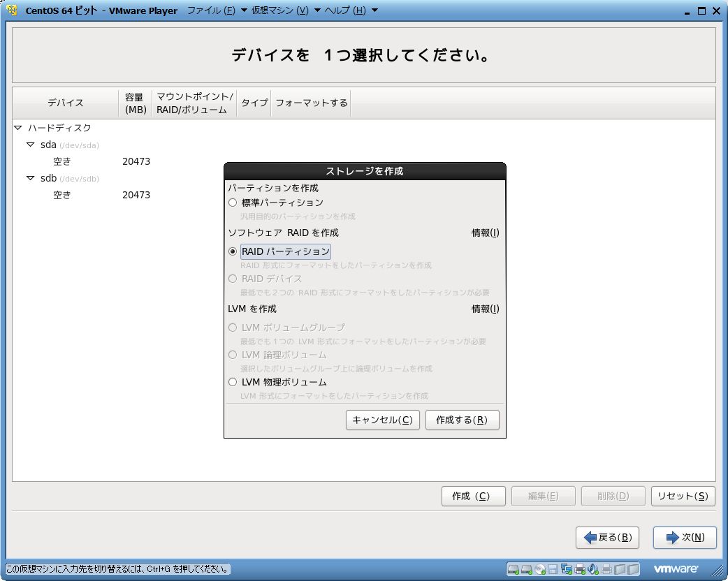Image resolution: width=728 pixels, height=581 pixels.
Task: Click the floppy drive status icon
Action: click(553, 569)
